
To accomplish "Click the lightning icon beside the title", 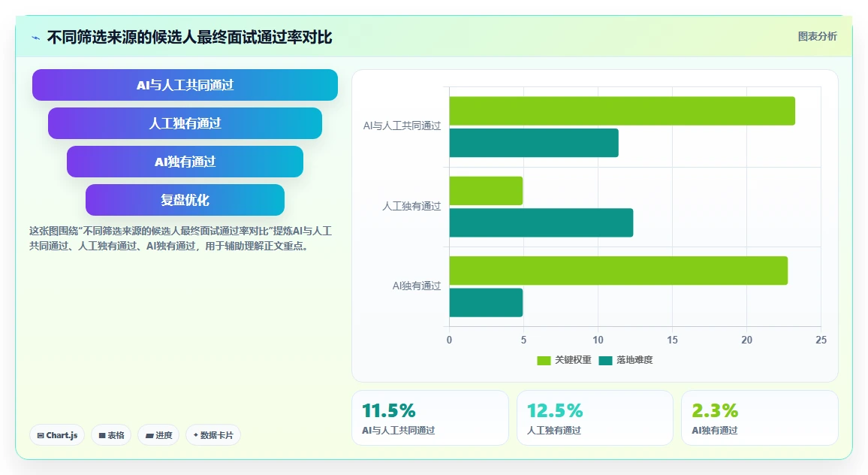I will tap(36, 38).
